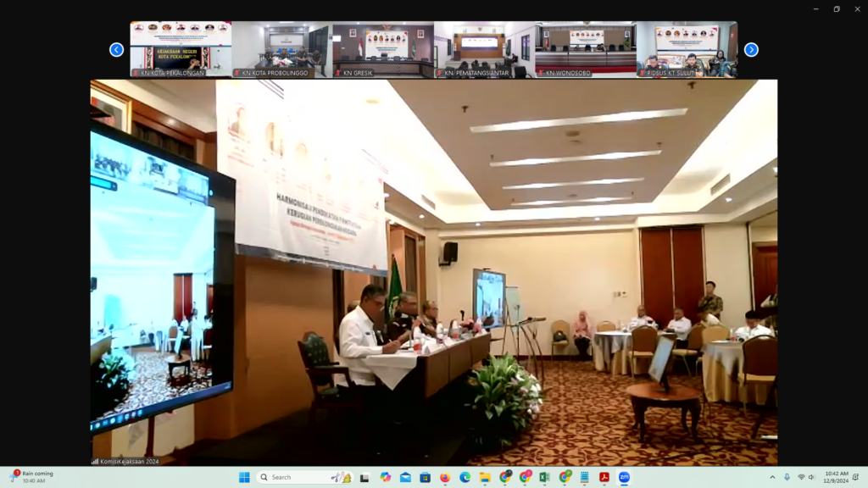Open Firefox from the taskbar
The width and height of the screenshot is (868, 488).
[x=445, y=477]
